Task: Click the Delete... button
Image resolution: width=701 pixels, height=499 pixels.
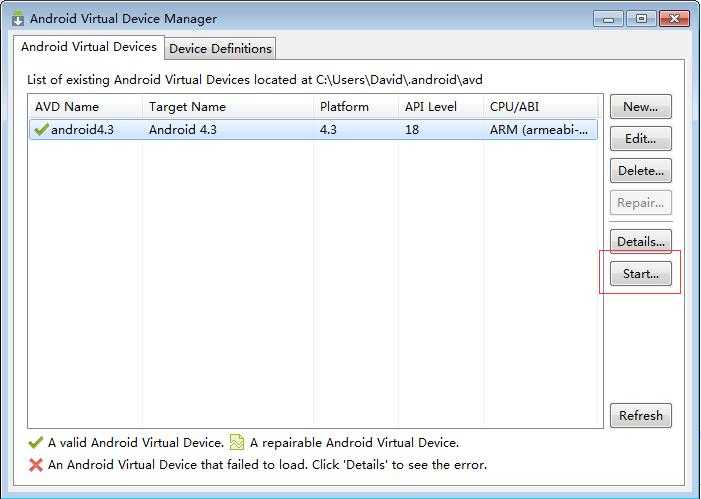Action: click(641, 170)
